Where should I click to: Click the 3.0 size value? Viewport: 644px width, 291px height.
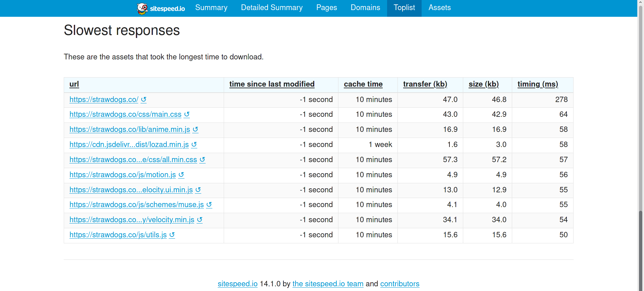tap(501, 144)
